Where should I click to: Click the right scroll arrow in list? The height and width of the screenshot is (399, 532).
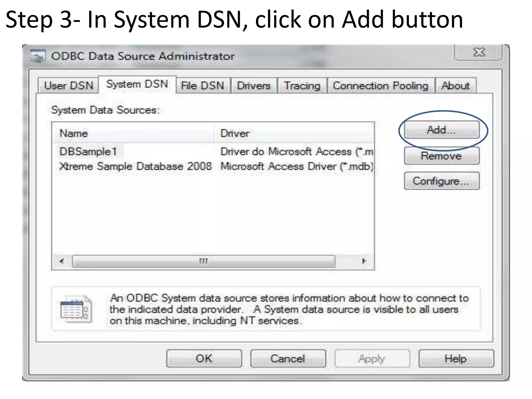364,261
